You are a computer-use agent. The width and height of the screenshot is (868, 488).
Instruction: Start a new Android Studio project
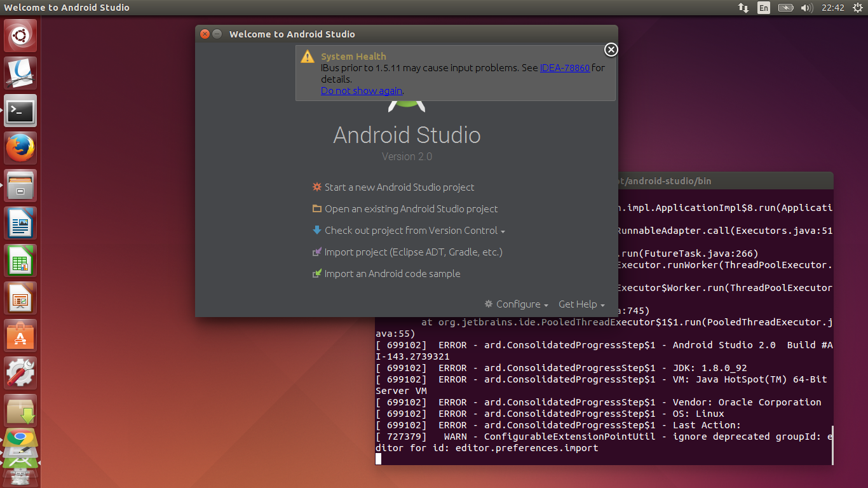pyautogui.click(x=399, y=187)
